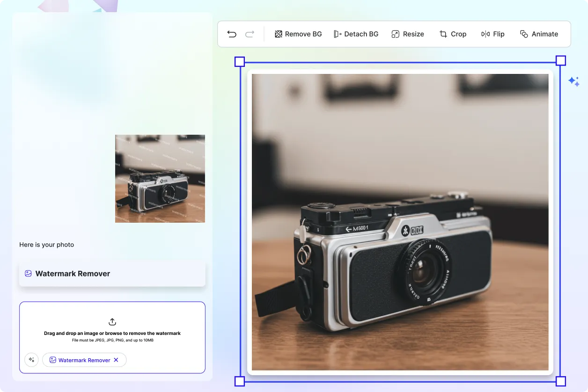Click the watermarked camera photo thumbnail

click(160, 179)
